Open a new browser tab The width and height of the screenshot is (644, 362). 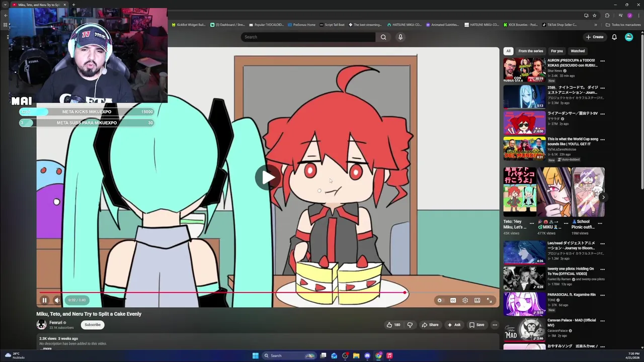73,5
